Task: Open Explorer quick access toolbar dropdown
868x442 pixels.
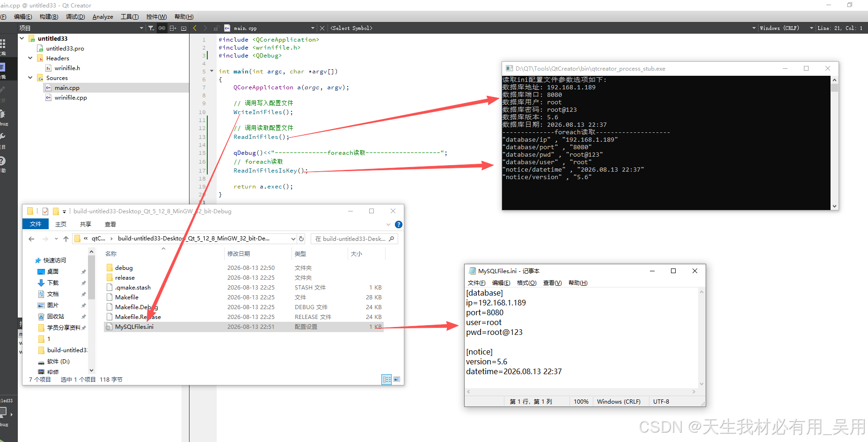Action: point(64,212)
